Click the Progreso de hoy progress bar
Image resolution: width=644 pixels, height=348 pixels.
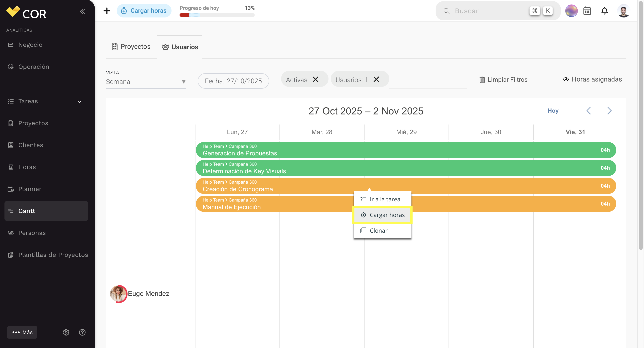pos(217,15)
